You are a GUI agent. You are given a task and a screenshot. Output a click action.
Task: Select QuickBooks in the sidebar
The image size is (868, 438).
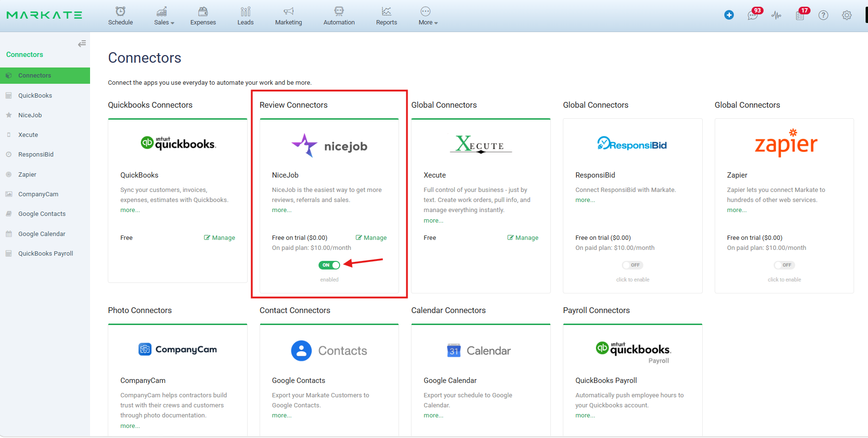click(45, 96)
